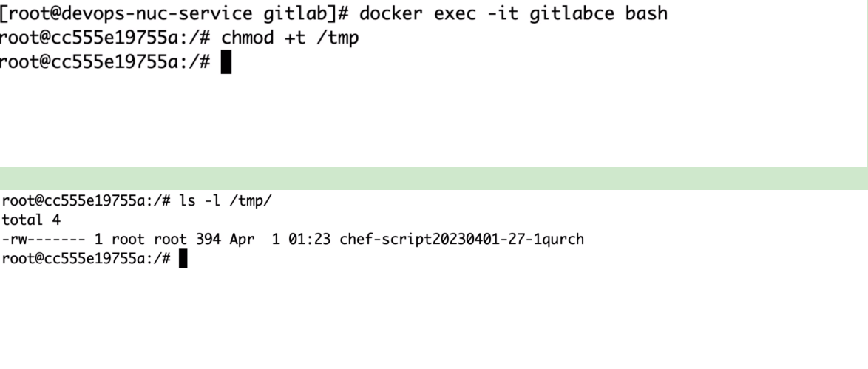
Task: Click the docker exec command text
Action: [513, 13]
